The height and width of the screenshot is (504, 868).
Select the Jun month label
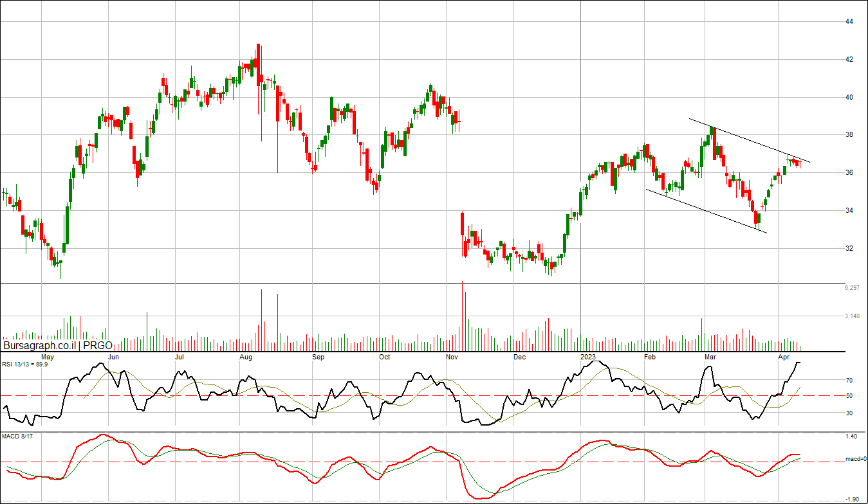113,356
